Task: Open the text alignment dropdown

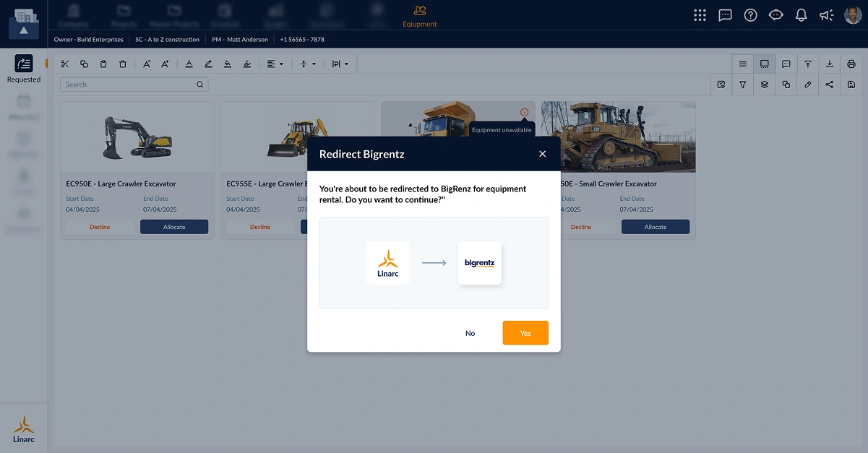Action: click(275, 64)
